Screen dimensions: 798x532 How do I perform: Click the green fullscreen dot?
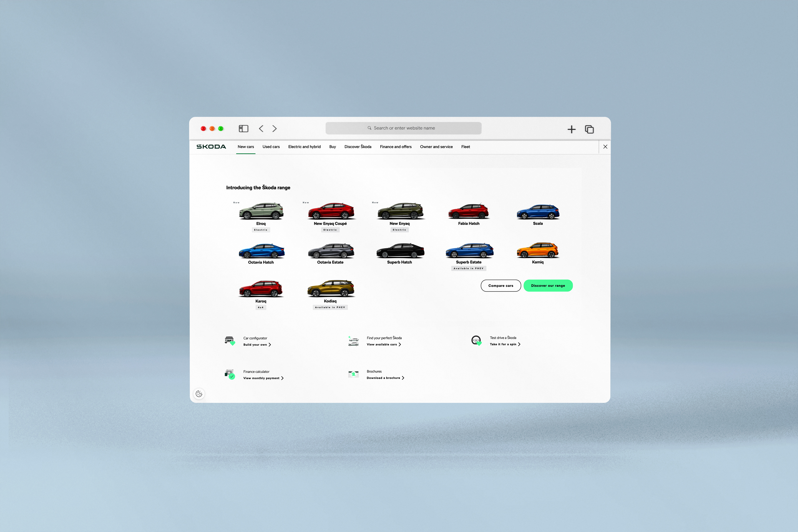[221, 129]
